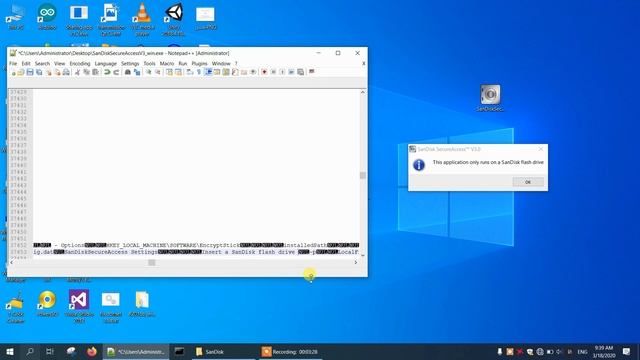Click the vertical scrollbar thumb in Notepad++
The height and width of the screenshot is (360, 640).
362,176
